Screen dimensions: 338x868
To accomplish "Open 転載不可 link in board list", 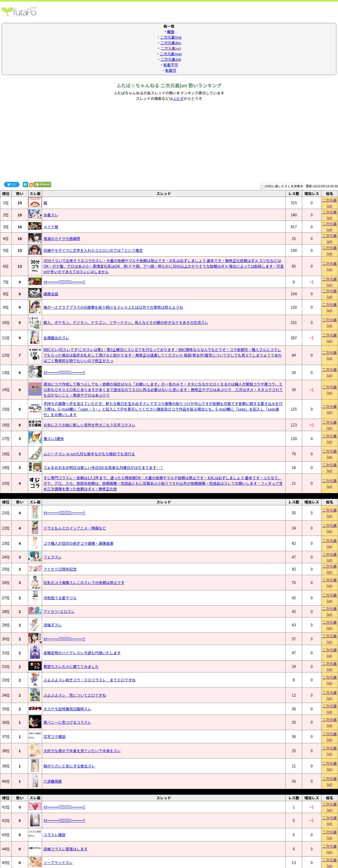I will point(171,65).
